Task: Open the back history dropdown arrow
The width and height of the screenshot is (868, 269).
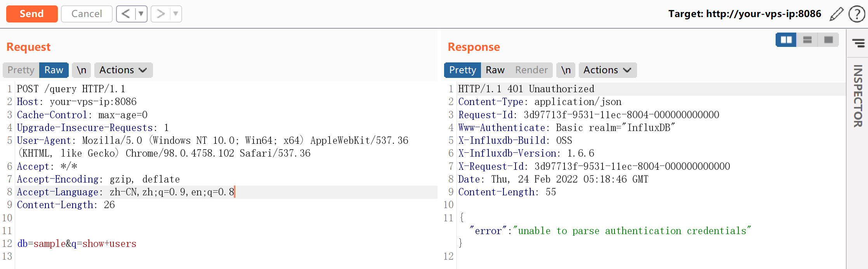Action: [x=141, y=14]
